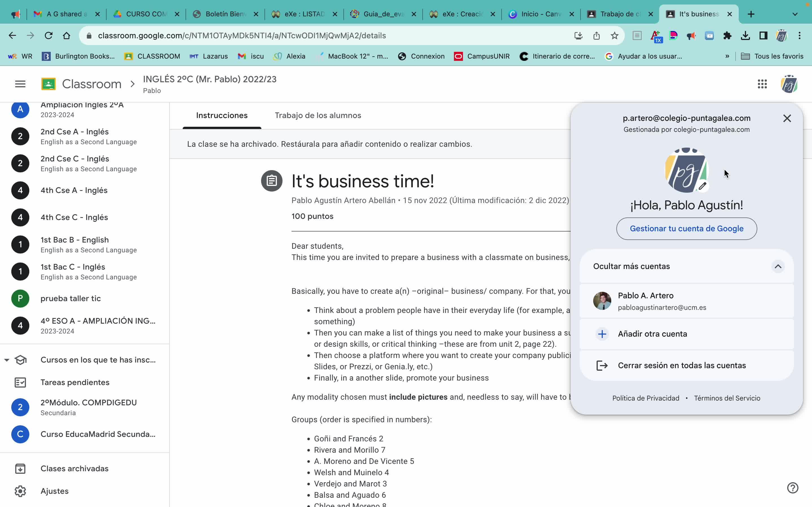The image size is (812, 507).
Task: Click Gestionar tu cuenta de Google
Action: [686, 229]
